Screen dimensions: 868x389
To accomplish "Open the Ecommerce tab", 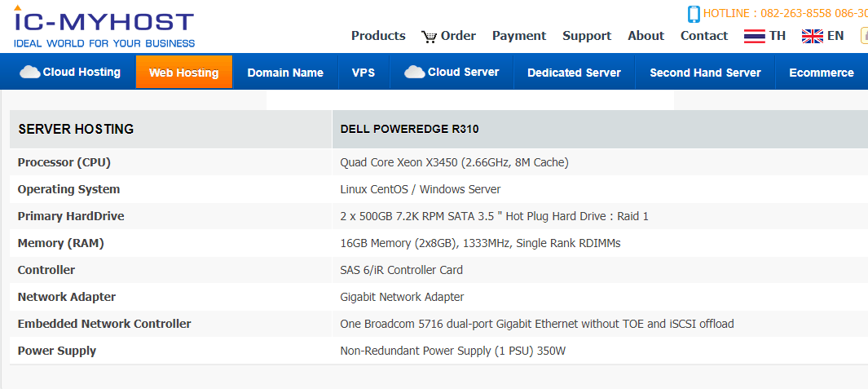I will tap(822, 72).
